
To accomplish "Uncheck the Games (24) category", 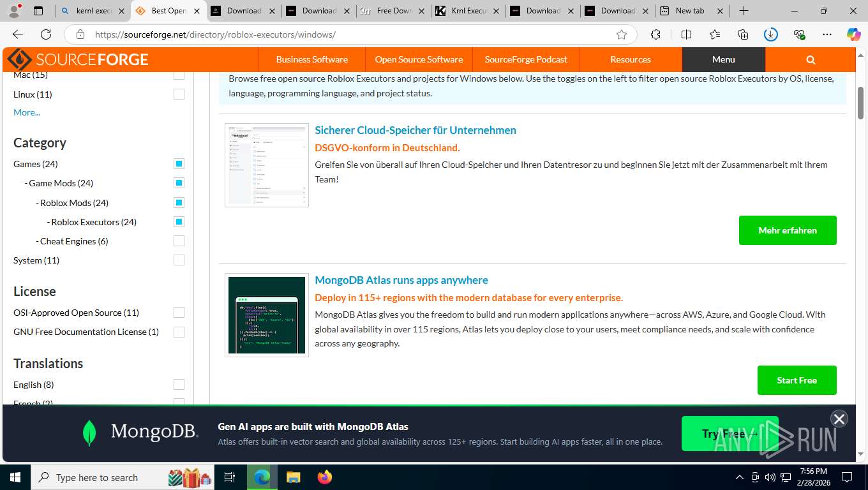I will click(x=179, y=164).
